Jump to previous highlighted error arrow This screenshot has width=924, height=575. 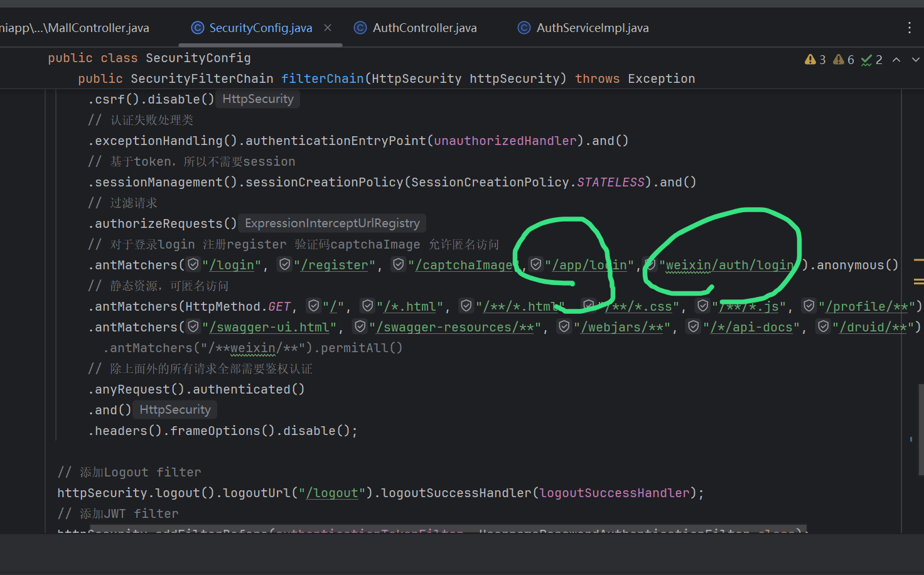coord(896,60)
